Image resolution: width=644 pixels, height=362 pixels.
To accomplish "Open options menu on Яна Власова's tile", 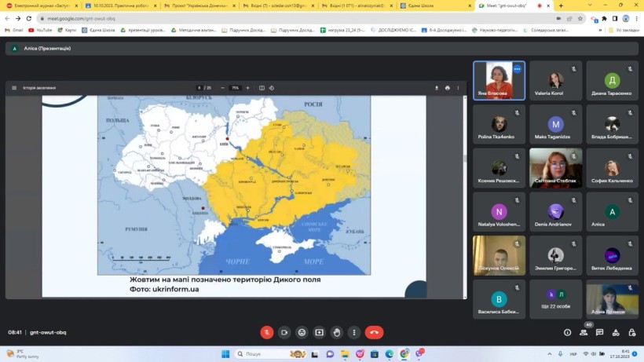I will click(x=517, y=69).
